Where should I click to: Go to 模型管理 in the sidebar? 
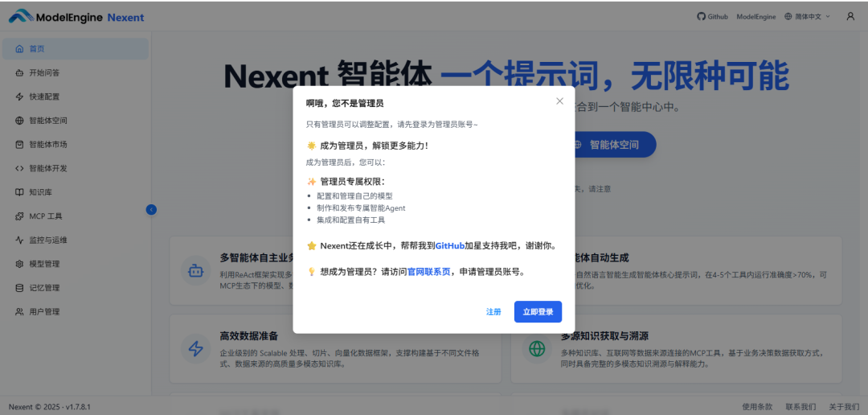tap(76, 264)
